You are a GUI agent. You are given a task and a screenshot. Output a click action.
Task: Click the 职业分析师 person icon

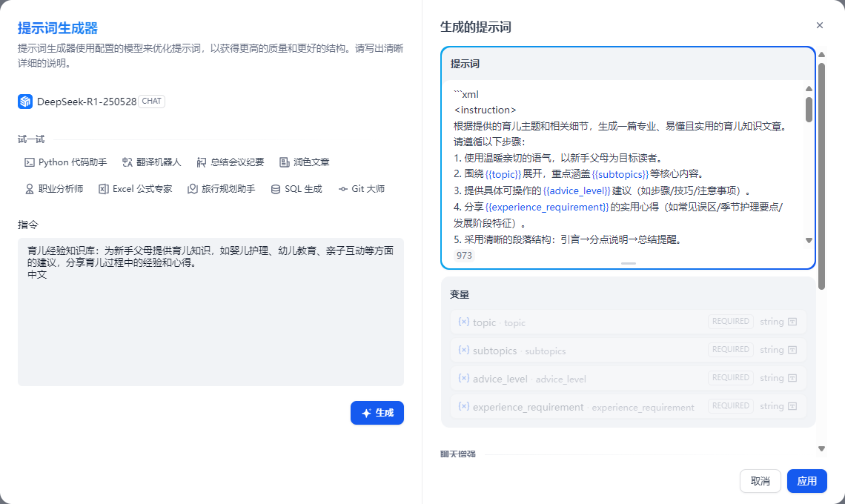point(30,189)
